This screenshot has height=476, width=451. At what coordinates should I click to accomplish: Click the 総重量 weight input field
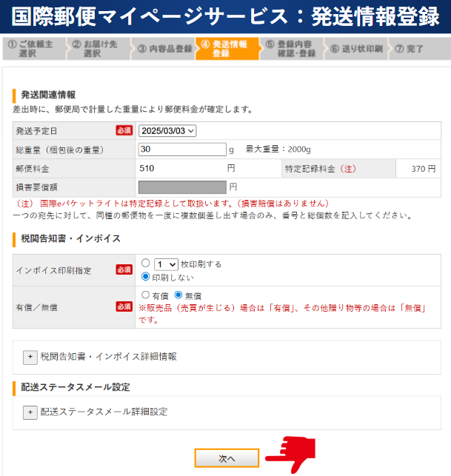[x=181, y=150]
